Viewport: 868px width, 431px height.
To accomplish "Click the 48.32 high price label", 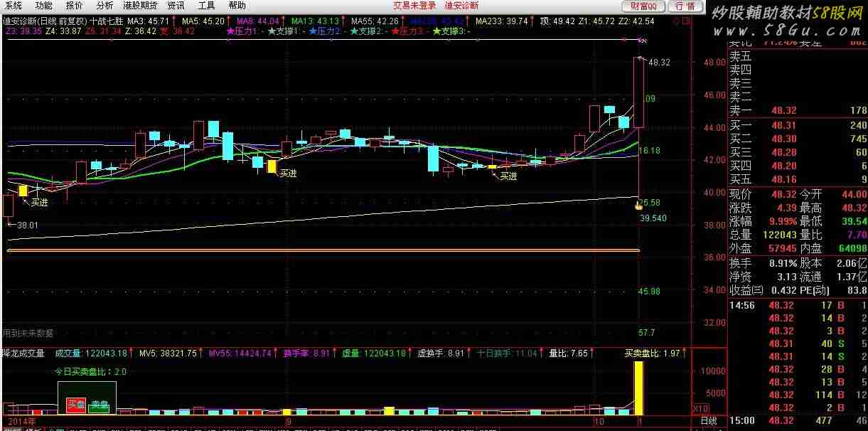I will 659,63.
